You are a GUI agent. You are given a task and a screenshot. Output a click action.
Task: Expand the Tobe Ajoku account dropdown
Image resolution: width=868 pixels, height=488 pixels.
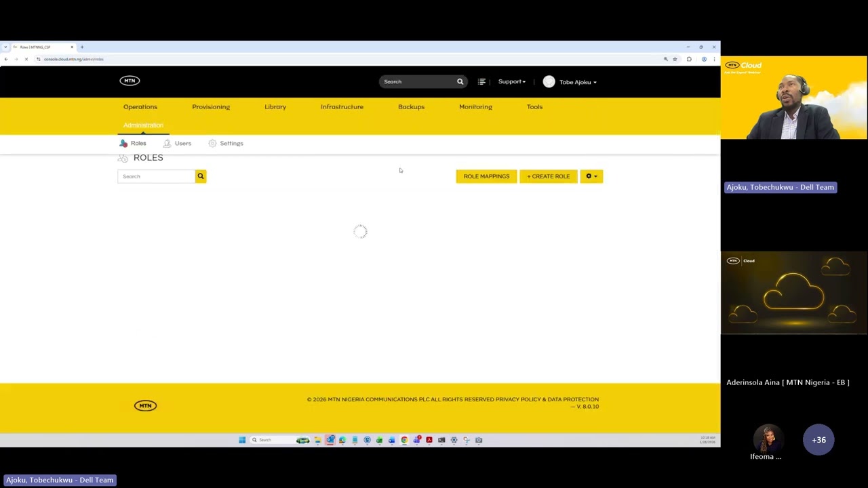pos(578,82)
